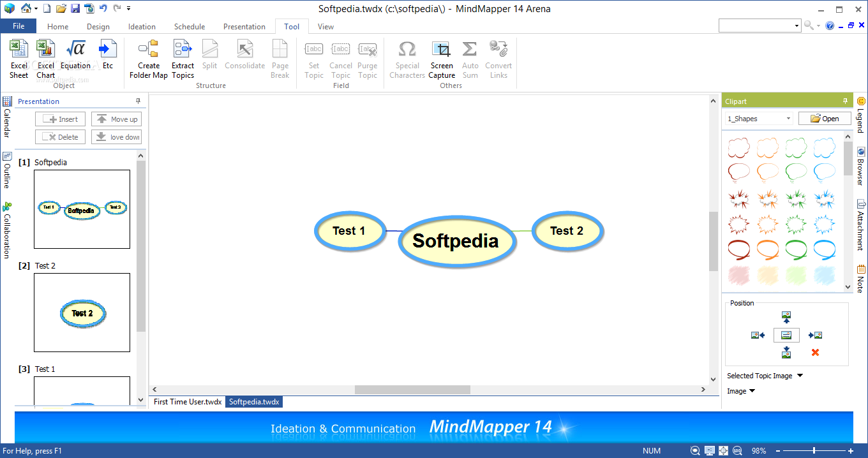Click the zoom out minus button
This screenshot has height=458, width=868.
tap(777, 451)
